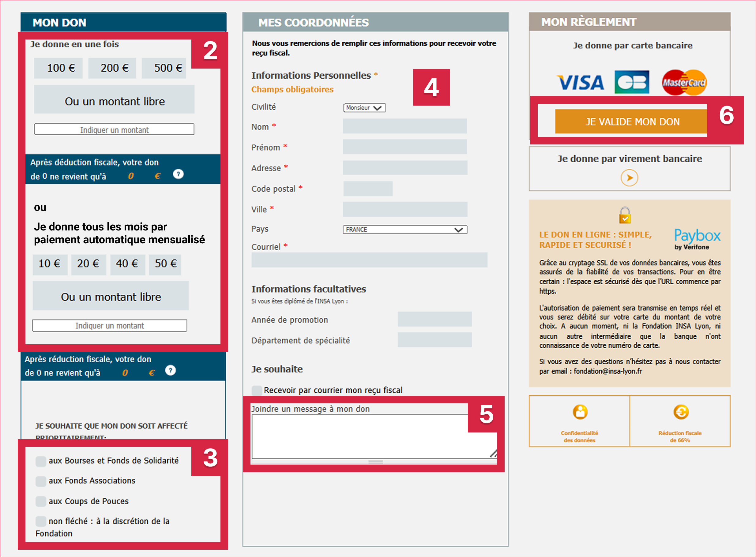Click the virement bancaire arrow icon
The height and width of the screenshot is (557, 756).
(x=629, y=179)
